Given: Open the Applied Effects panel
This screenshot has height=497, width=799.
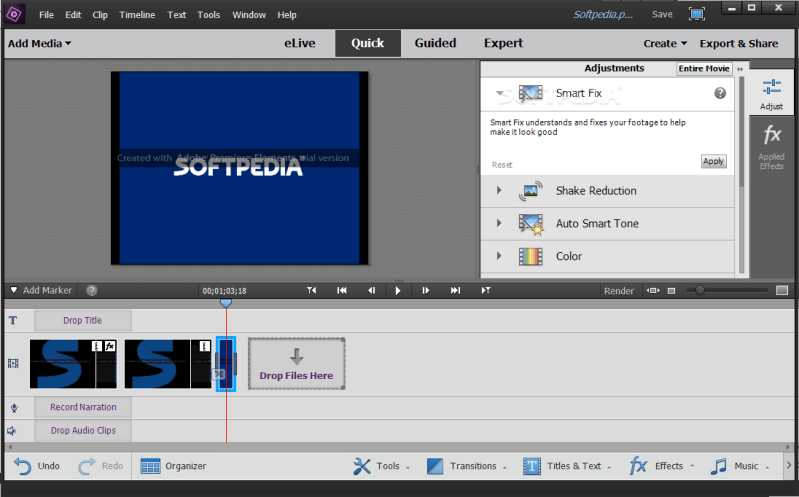Looking at the screenshot, I should click(x=771, y=147).
